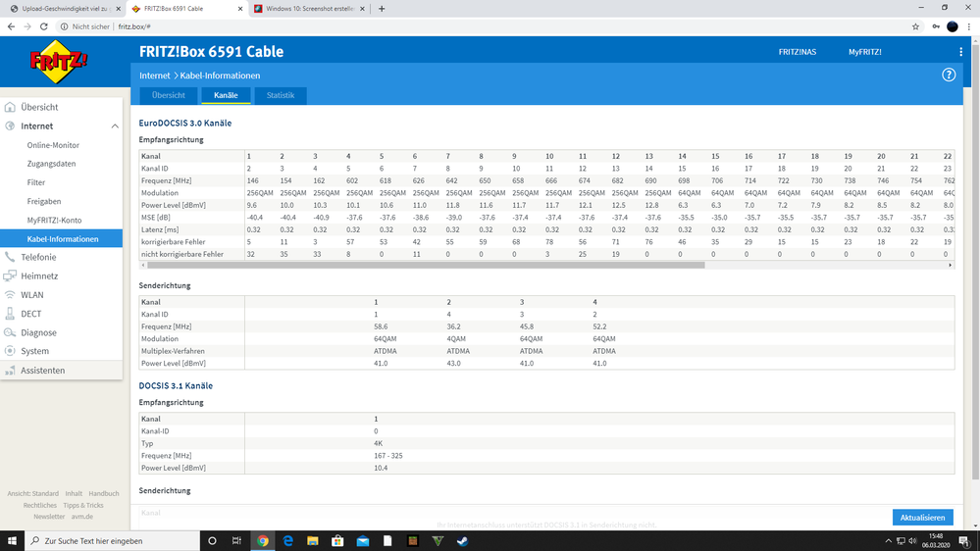Click the Internet breadcrumb link

click(154, 75)
